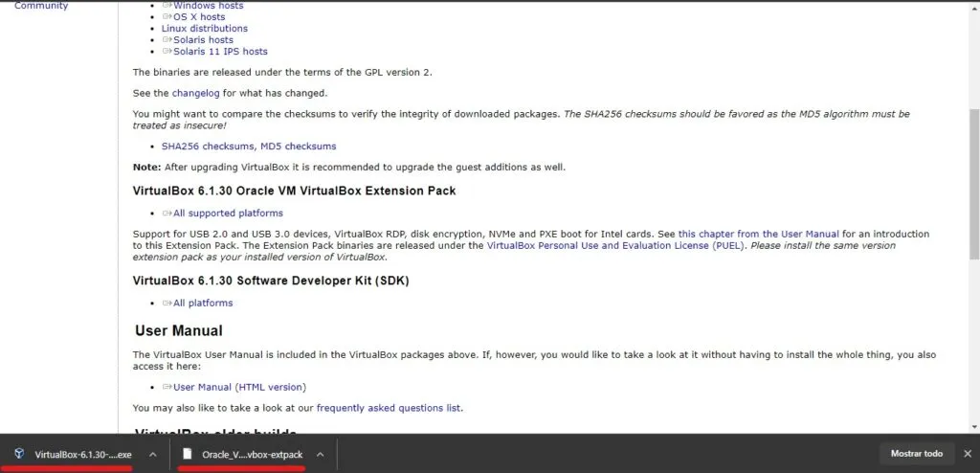Screen dimensions: 980x473
Task: Open the OS X hosts download link
Action: (199, 17)
